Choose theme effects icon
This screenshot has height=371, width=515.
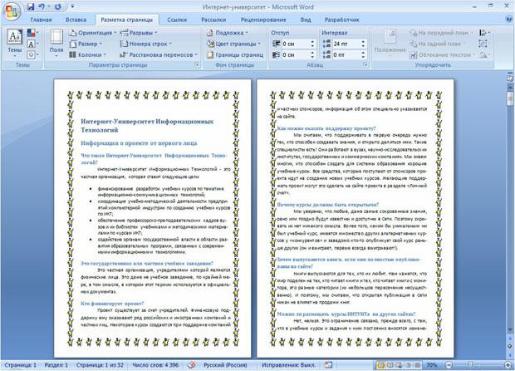[32, 54]
